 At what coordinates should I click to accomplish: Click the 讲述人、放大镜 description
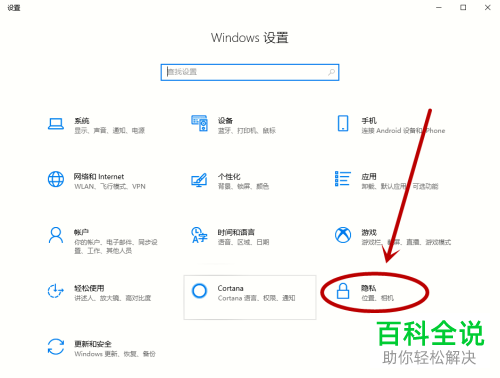[113, 298]
